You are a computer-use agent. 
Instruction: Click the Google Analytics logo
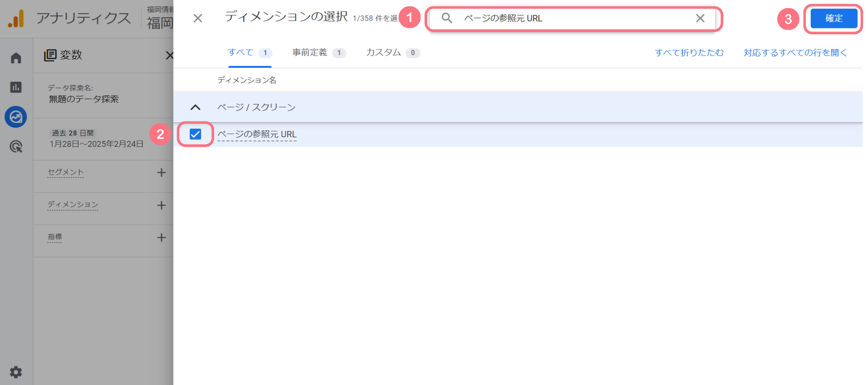click(16, 19)
